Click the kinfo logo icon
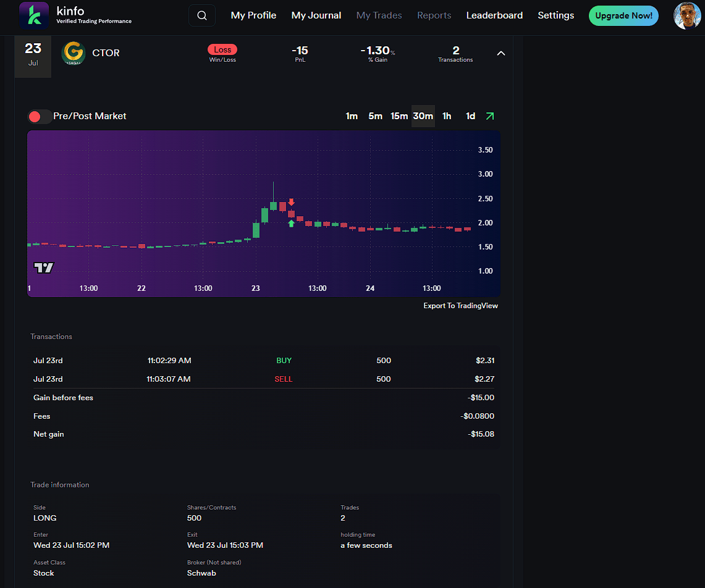This screenshot has height=588, width=705. 34,15
